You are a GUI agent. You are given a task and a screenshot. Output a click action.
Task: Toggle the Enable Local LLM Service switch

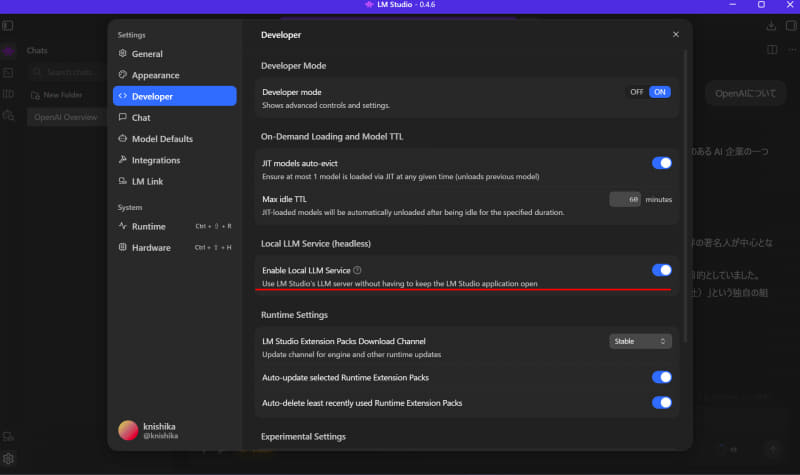[x=662, y=270]
